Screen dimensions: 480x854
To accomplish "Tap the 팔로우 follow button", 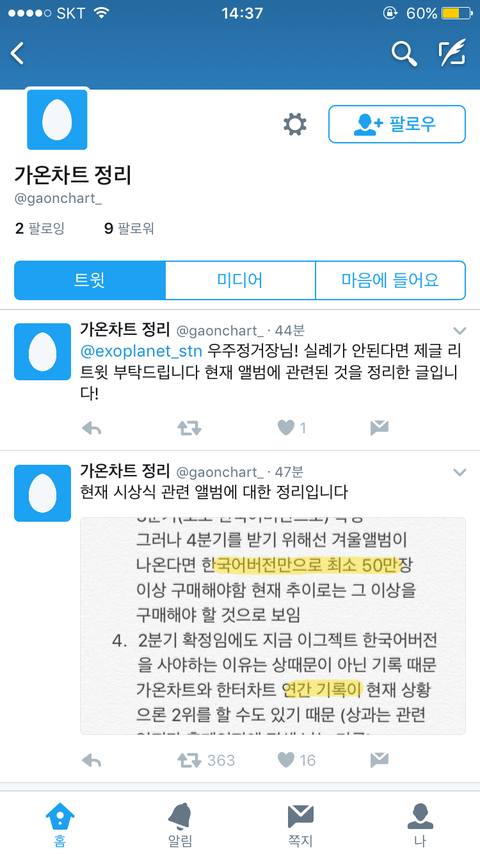I will tap(397, 124).
